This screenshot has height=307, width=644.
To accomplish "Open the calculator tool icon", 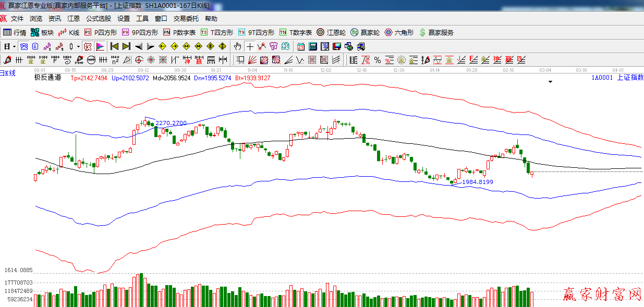I will [x=313, y=46].
